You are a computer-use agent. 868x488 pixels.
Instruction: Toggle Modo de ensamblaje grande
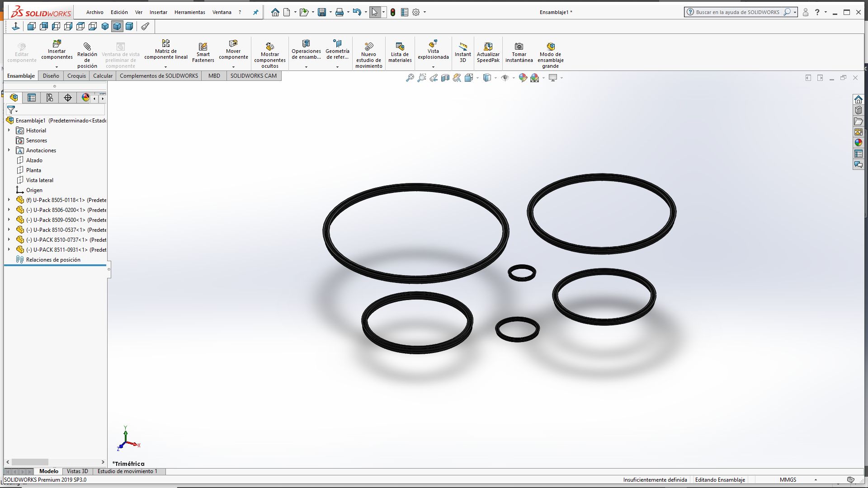point(550,47)
